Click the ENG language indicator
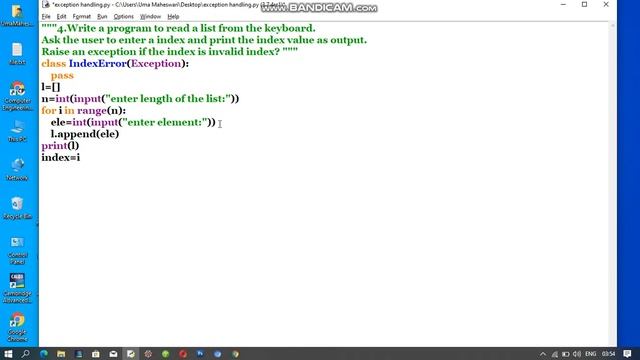 pos(590,354)
